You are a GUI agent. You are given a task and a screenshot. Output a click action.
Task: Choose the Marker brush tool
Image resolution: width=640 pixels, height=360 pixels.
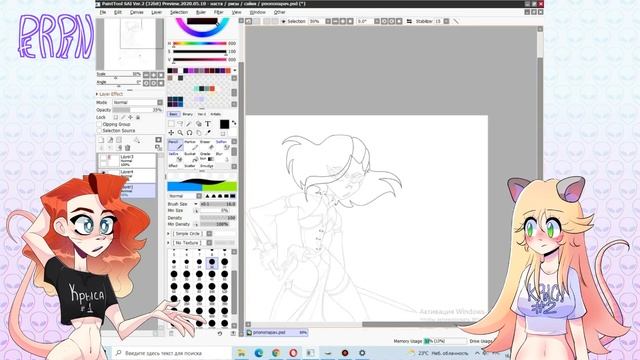(191, 145)
